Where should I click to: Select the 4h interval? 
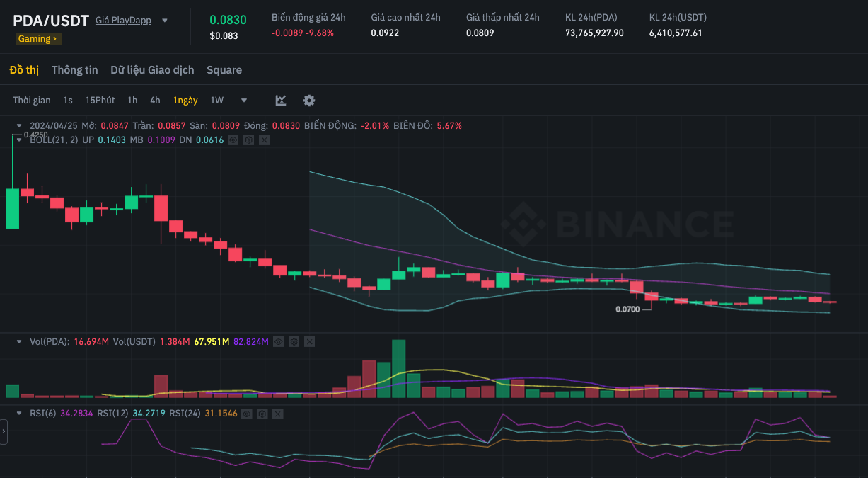click(x=155, y=101)
